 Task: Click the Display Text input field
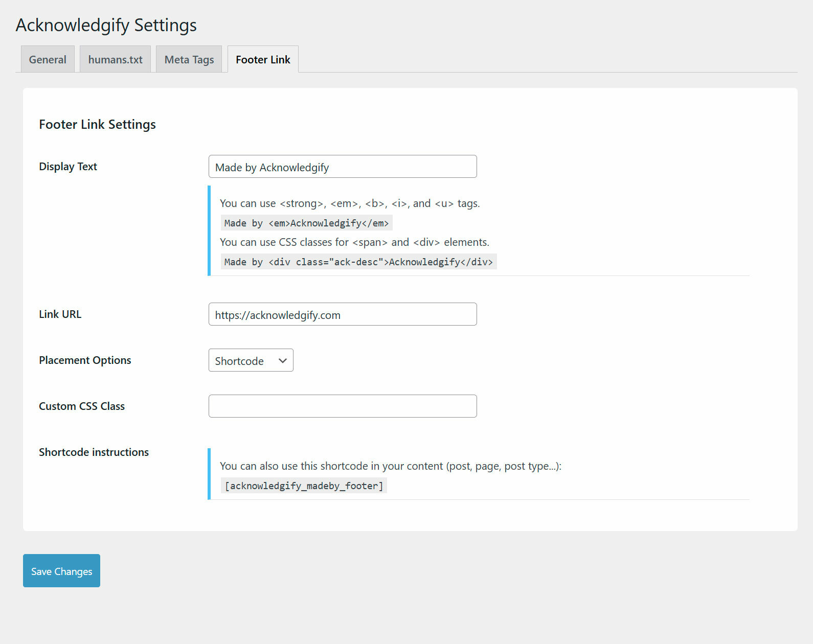tap(343, 167)
